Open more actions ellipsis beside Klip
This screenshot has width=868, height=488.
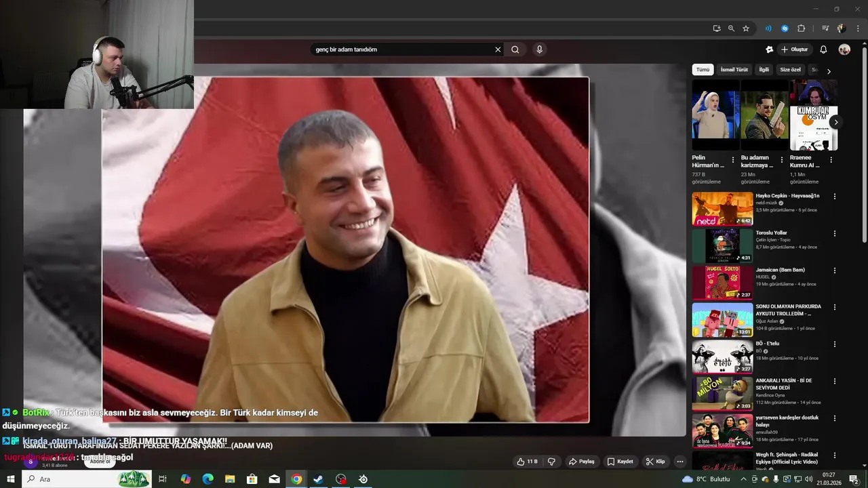pyautogui.click(x=680, y=462)
